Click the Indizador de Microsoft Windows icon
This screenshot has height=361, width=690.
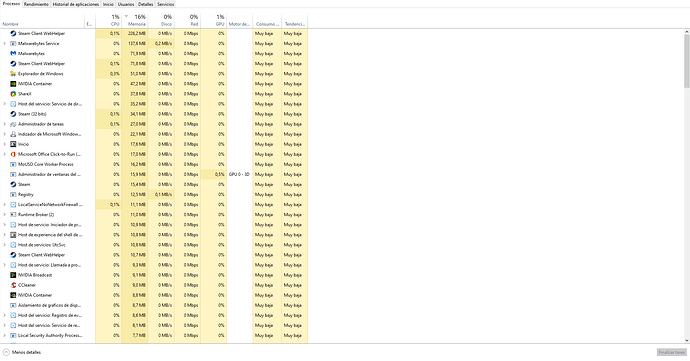pos(13,134)
